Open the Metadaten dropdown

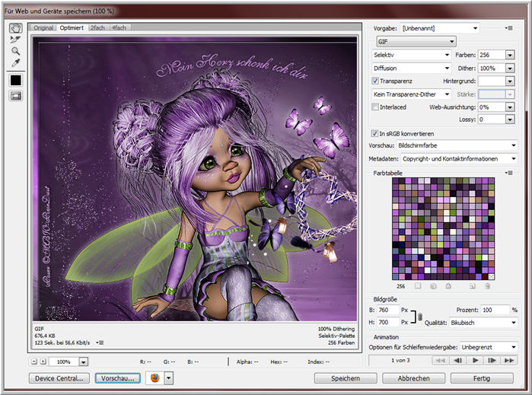(459, 158)
